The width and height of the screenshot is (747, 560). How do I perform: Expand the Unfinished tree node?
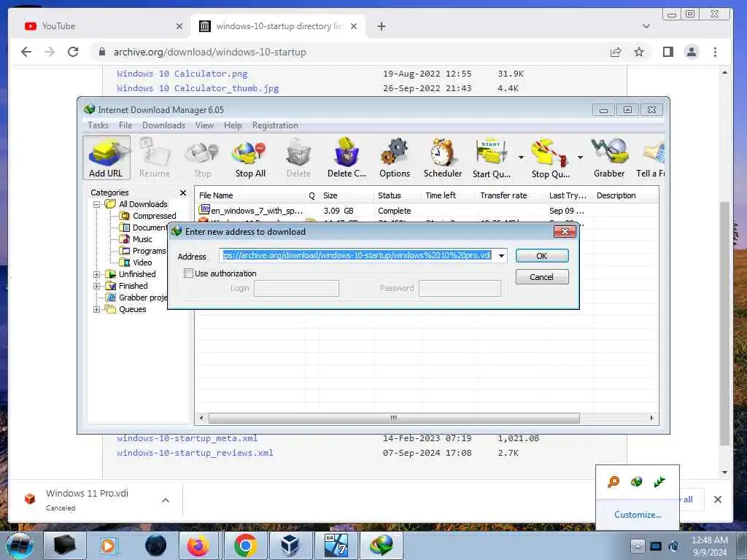[x=97, y=274]
